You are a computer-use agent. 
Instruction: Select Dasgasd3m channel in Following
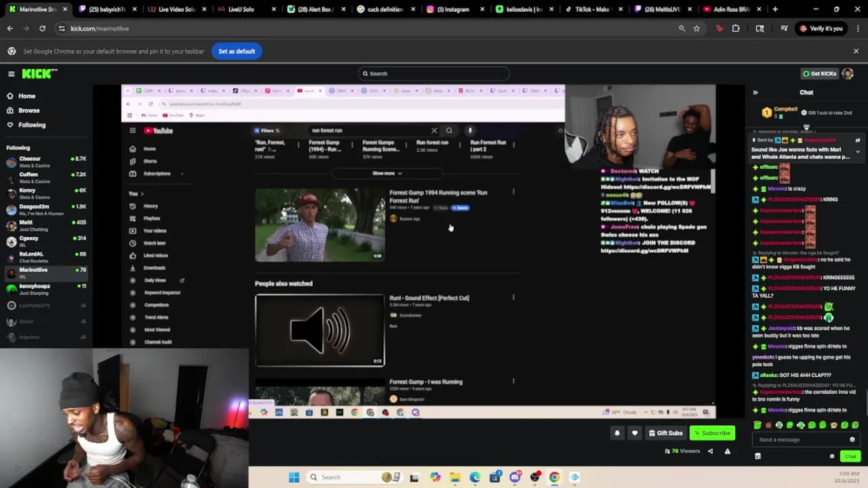pos(46,209)
